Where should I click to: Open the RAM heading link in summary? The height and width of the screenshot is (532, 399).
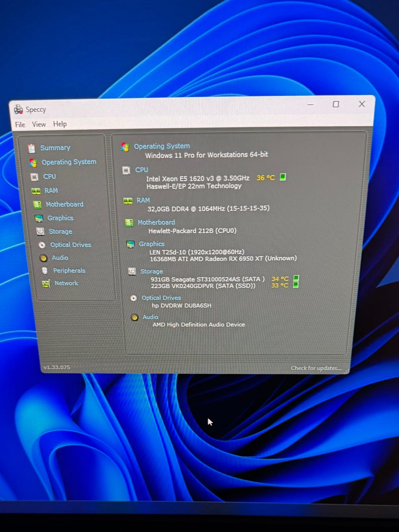[143, 200]
